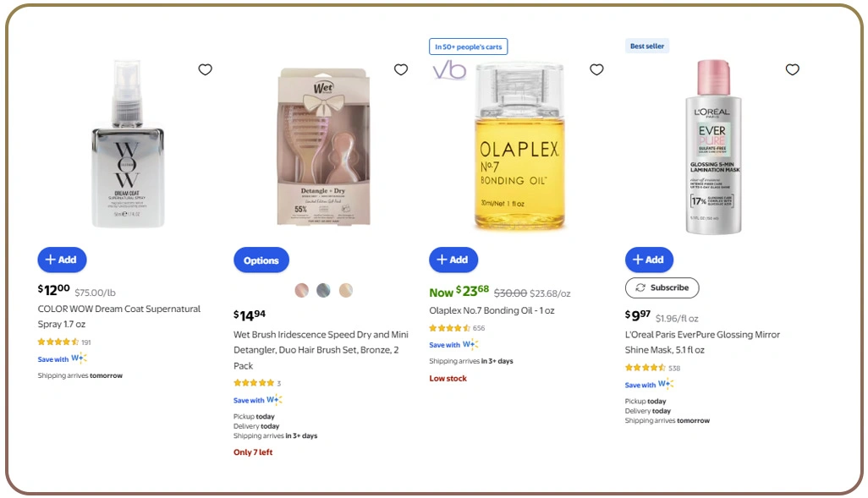Open Olaplex No.7 Bonding Oil title link
868x498 pixels.
coord(492,310)
